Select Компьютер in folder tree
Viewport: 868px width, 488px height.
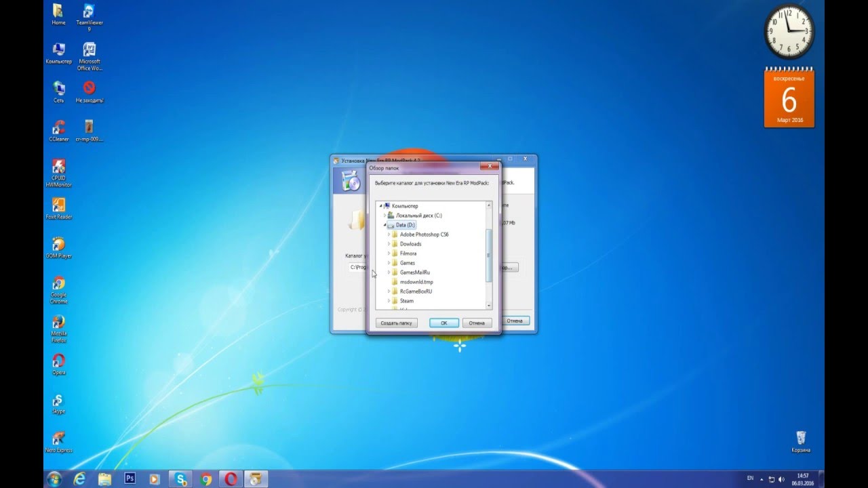401,205
